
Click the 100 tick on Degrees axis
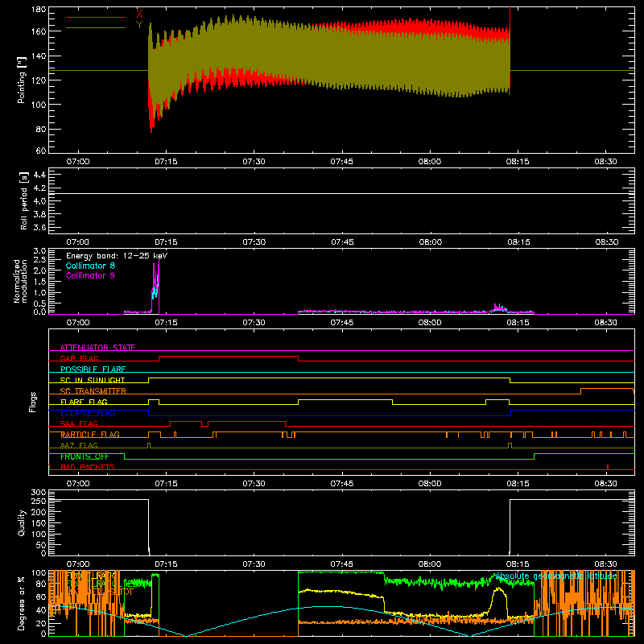[39, 573]
